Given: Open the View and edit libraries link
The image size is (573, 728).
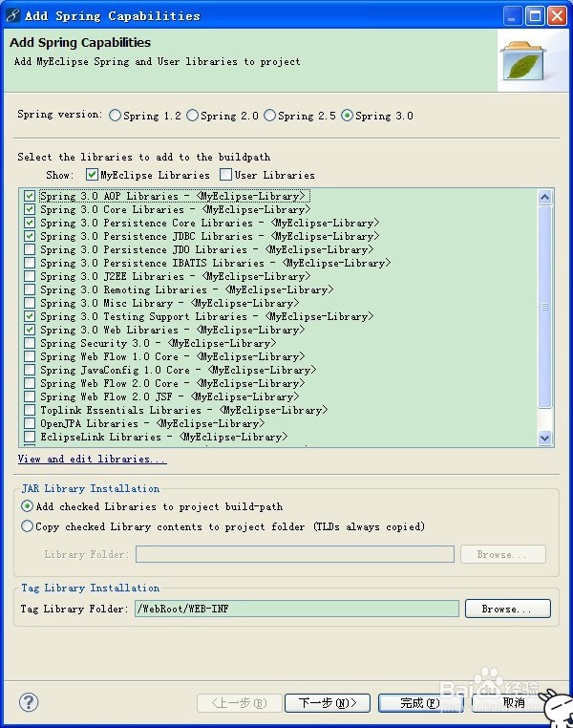Looking at the screenshot, I should (92, 459).
